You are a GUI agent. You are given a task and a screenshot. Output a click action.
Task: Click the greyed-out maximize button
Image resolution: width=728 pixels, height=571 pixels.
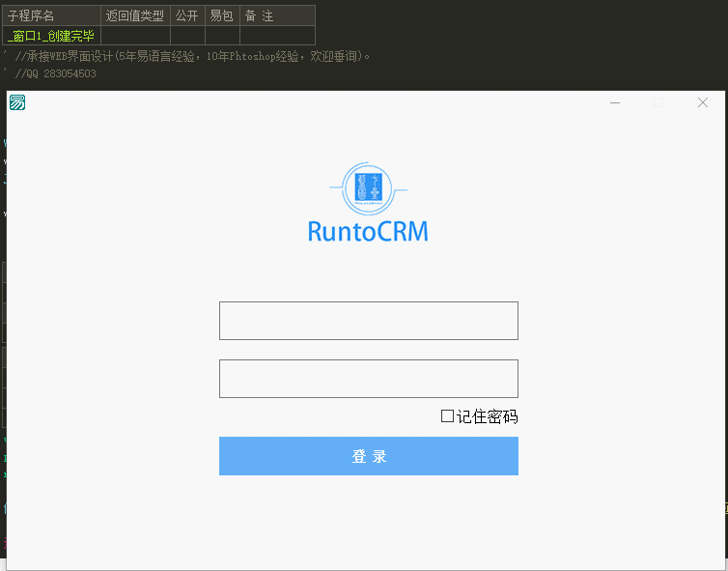click(x=658, y=102)
